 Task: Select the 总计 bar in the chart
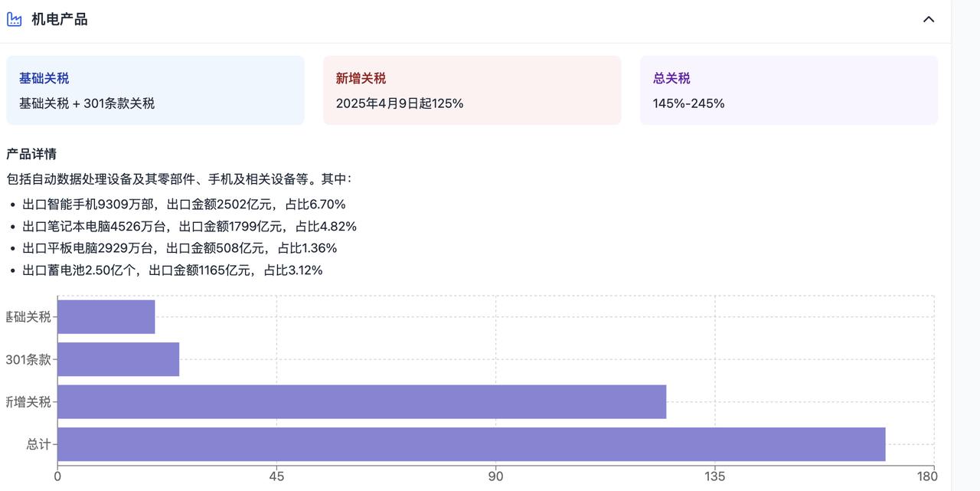pos(471,443)
